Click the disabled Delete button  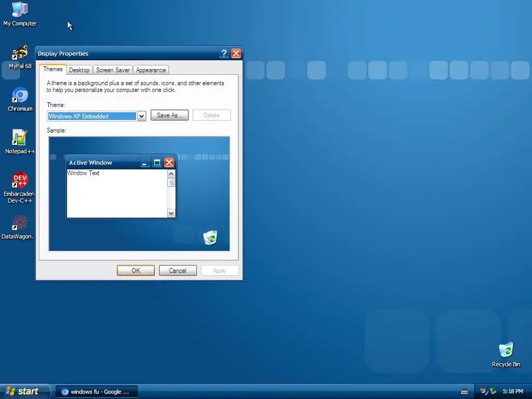click(211, 115)
